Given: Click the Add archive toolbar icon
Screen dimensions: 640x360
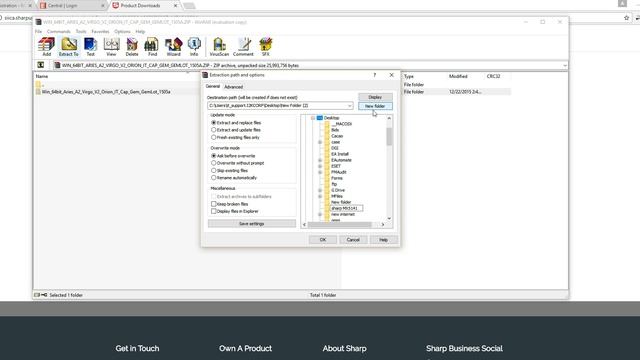Looking at the screenshot, I should (x=47, y=47).
